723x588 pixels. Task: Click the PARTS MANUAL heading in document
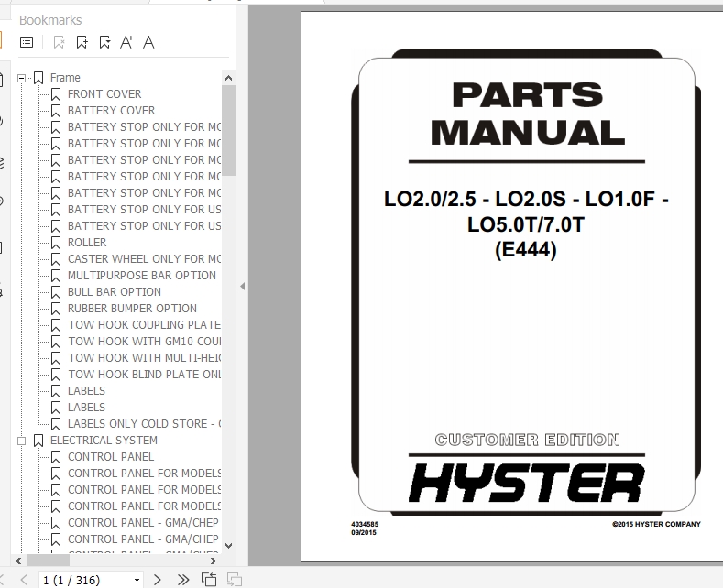click(x=527, y=114)
